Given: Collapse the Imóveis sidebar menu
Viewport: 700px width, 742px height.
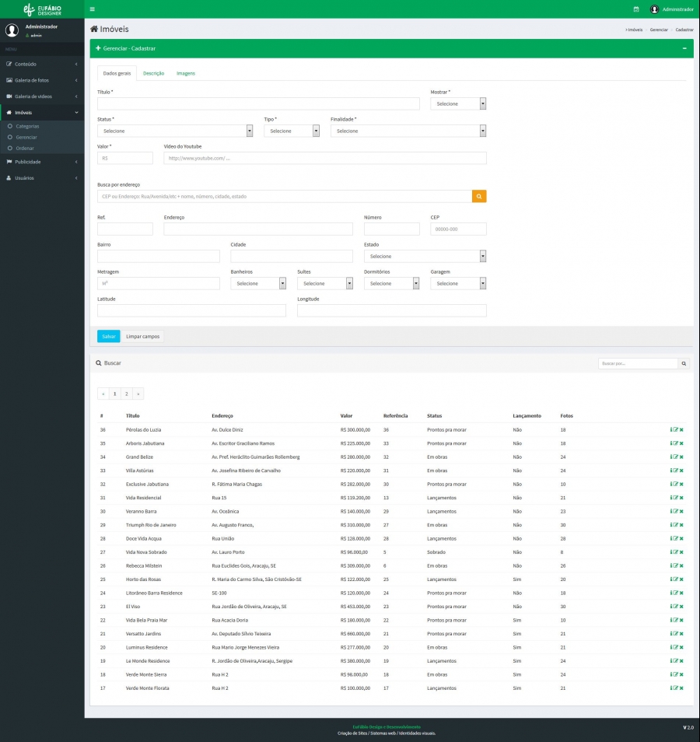Looking at the screenshot, I should (x=42, y=113).
